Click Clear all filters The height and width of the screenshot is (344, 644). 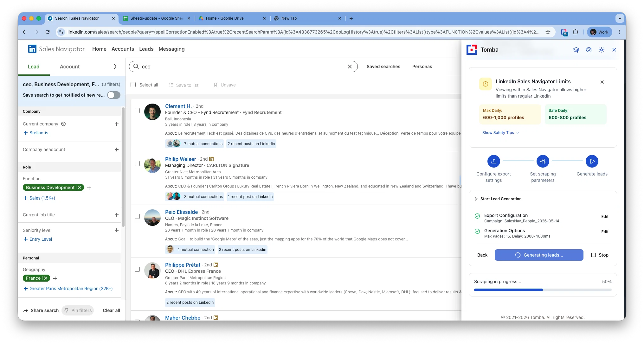(x=111, y=310)
